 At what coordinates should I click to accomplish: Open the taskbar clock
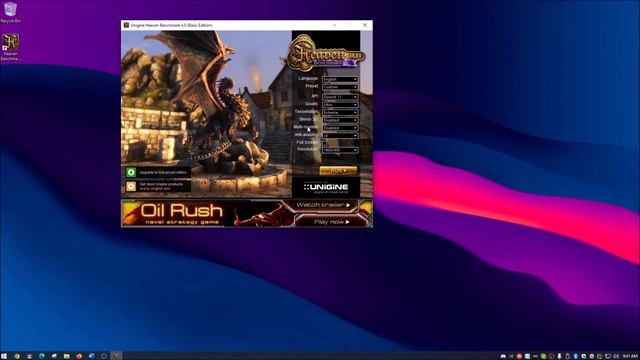coord(630,356)
